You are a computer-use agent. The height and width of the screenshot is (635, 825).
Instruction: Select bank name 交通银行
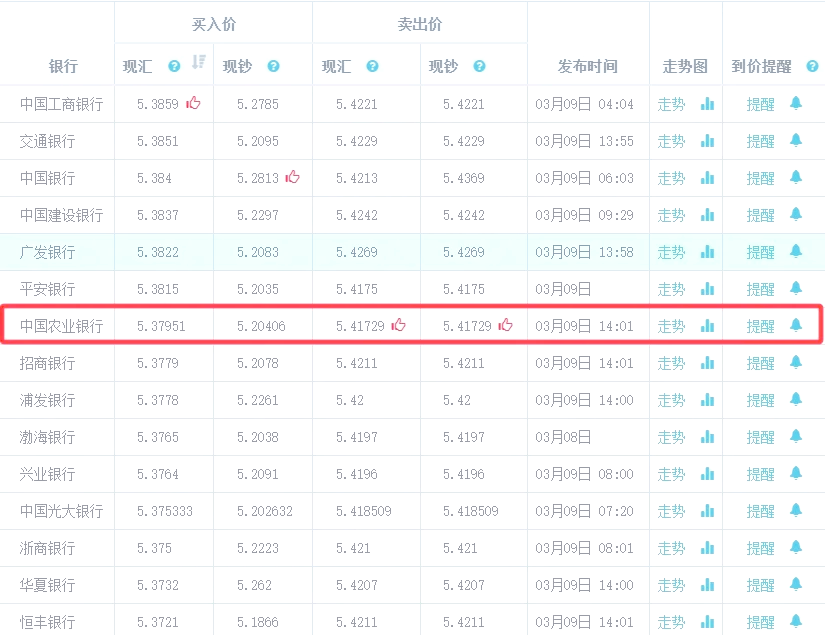47,141
